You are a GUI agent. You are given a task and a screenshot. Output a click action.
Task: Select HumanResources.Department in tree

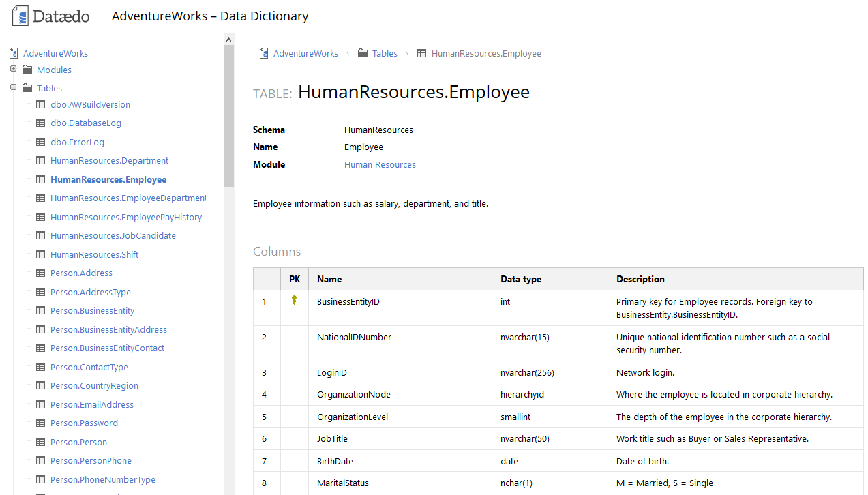pyautogui.click(x=109, y=161)
